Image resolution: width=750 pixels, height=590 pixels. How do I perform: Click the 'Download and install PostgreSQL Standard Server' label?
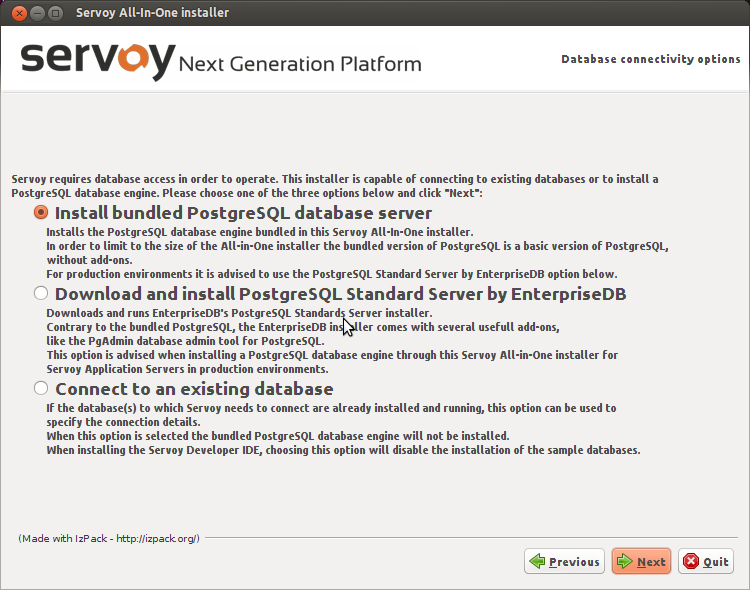(341, 294)
